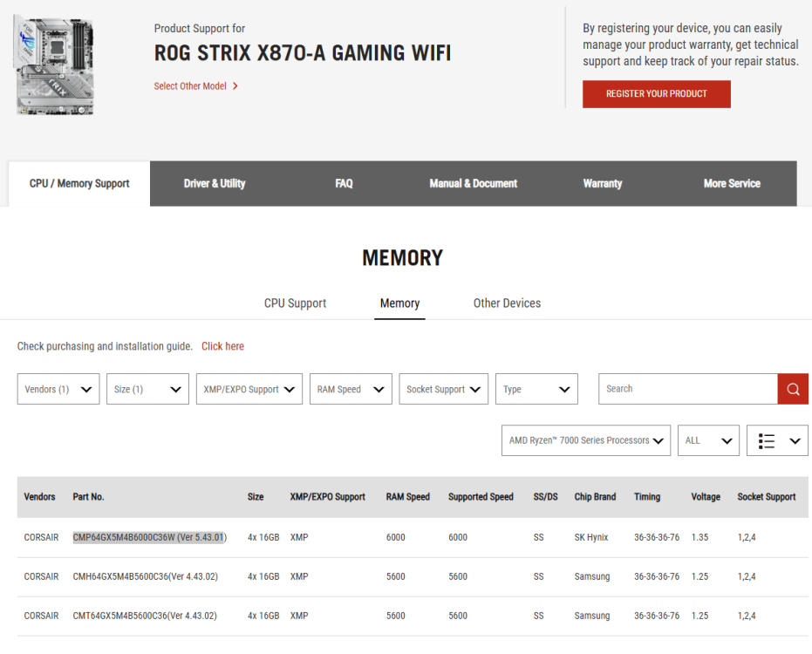Select part number CMT64GX5M4B5600C36(Ver 4.43.02)

tap(145, 617)
